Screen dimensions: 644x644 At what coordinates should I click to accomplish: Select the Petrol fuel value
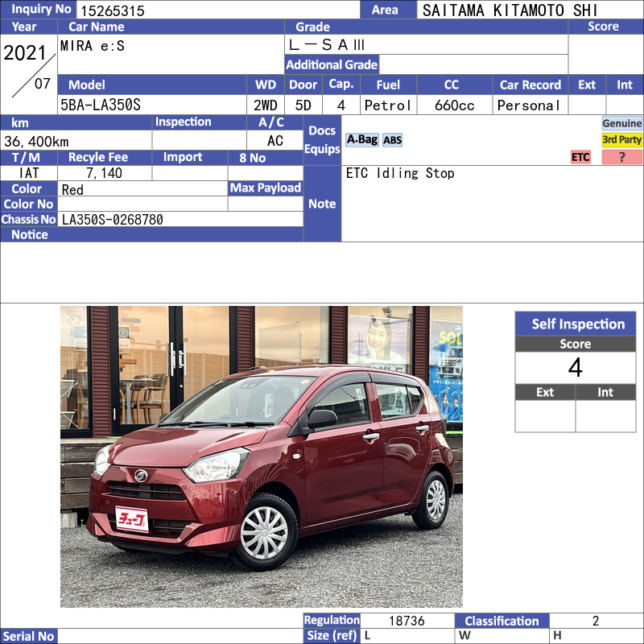[x=388, y=105]
